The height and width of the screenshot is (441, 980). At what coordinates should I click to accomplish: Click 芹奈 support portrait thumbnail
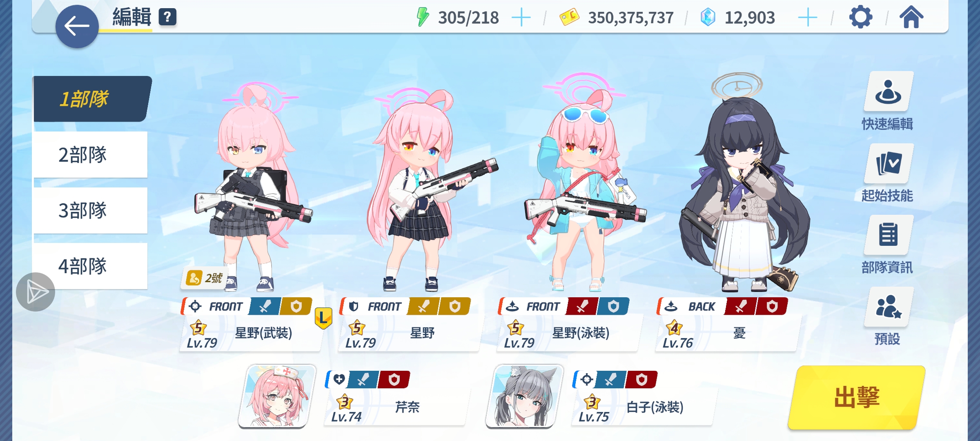[277, 396]
